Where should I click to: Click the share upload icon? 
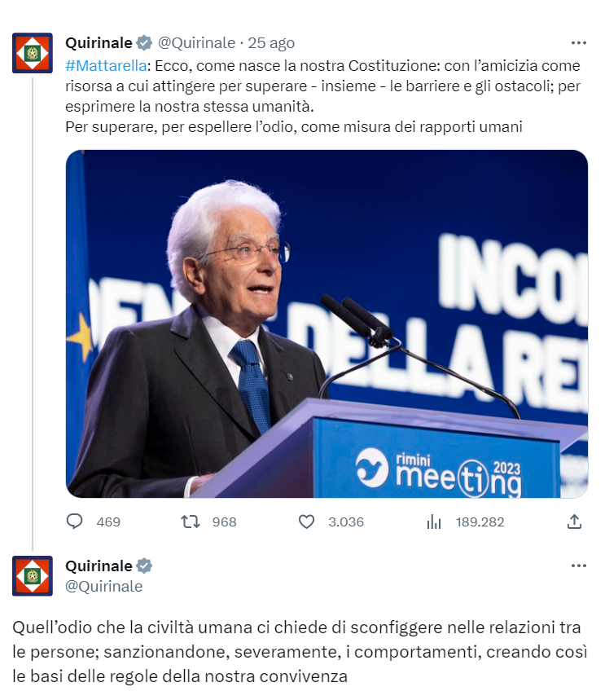click(574, 522)
